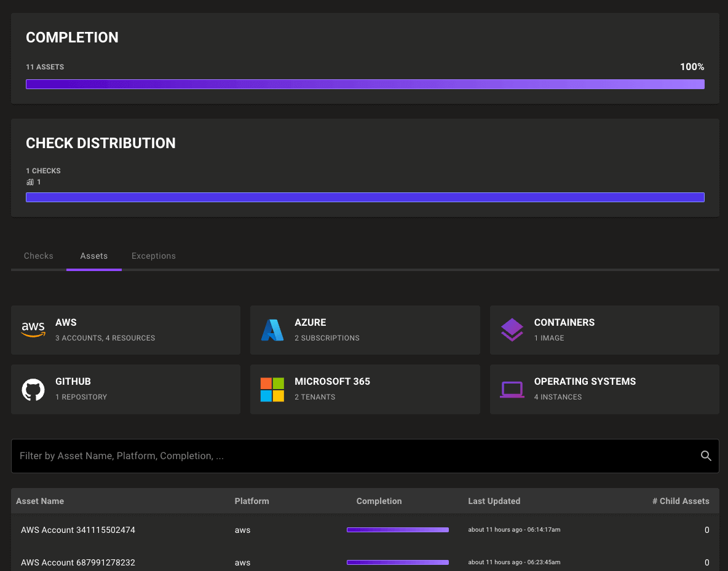Click the chart icon under 1 CHECKS
This screenshot has height=571, width=728.
(30, 182)
